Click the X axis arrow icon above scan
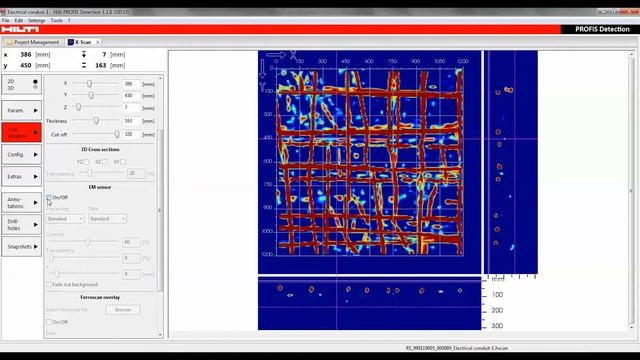 (x=276, y=55)
